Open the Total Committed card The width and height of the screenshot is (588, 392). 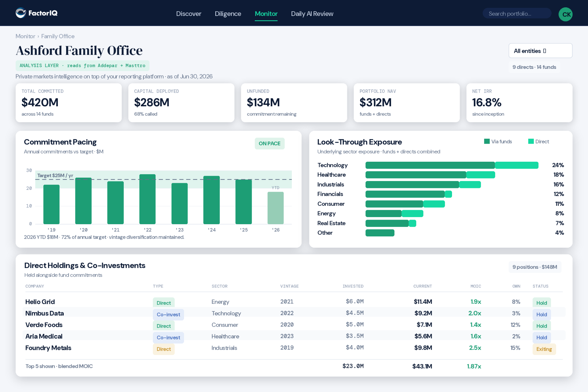[x=69, y=103]
